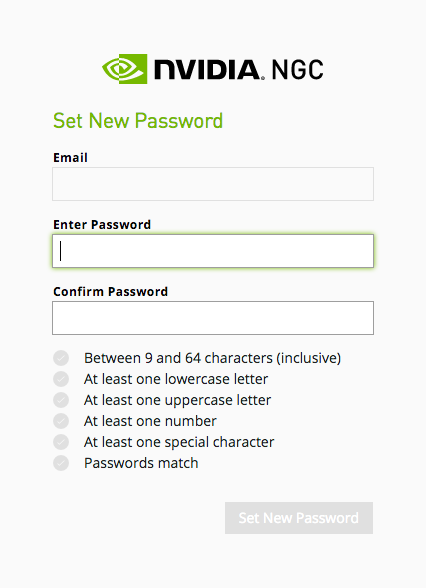Click the Email label
Screen dimensions: 426x588
click(70, 158)
